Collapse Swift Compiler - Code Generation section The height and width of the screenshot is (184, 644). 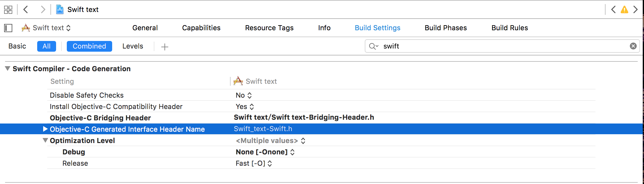(8, 68)
